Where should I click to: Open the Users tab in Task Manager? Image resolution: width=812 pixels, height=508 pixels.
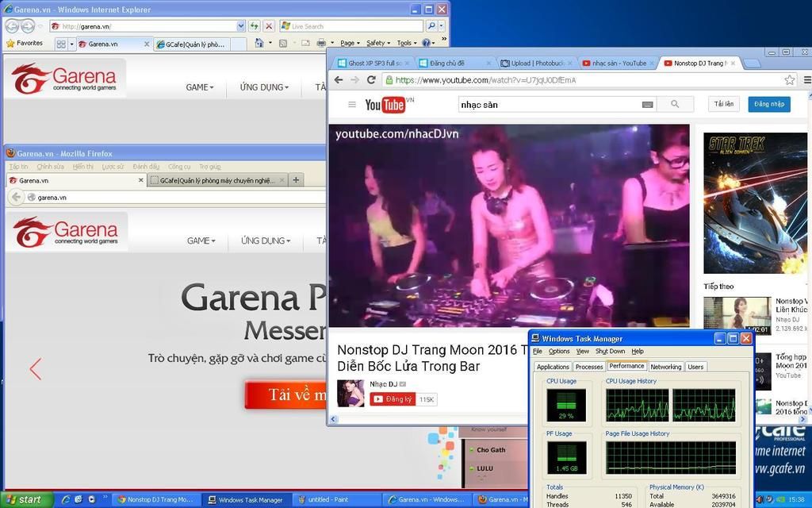[x=695, y=367]
